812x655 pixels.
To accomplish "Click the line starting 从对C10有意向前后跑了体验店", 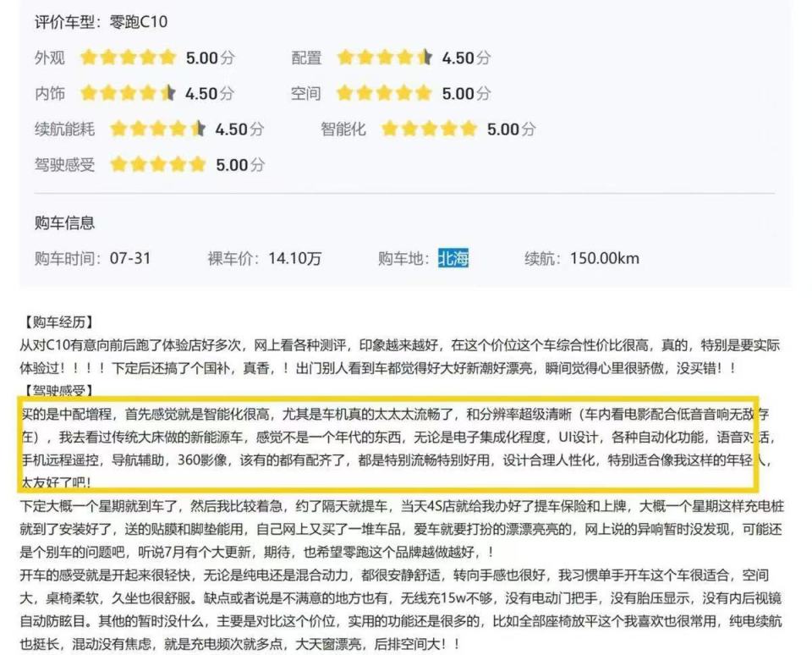I will point(400,345).
